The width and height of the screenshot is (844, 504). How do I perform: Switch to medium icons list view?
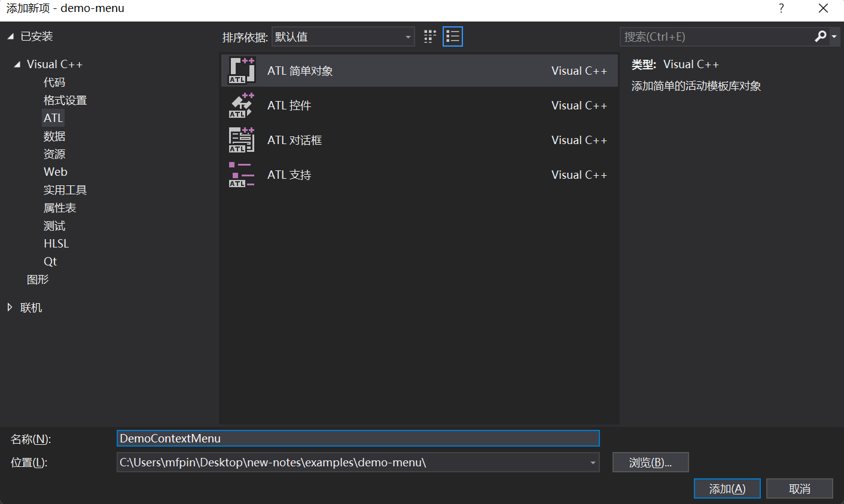(453, 37)
